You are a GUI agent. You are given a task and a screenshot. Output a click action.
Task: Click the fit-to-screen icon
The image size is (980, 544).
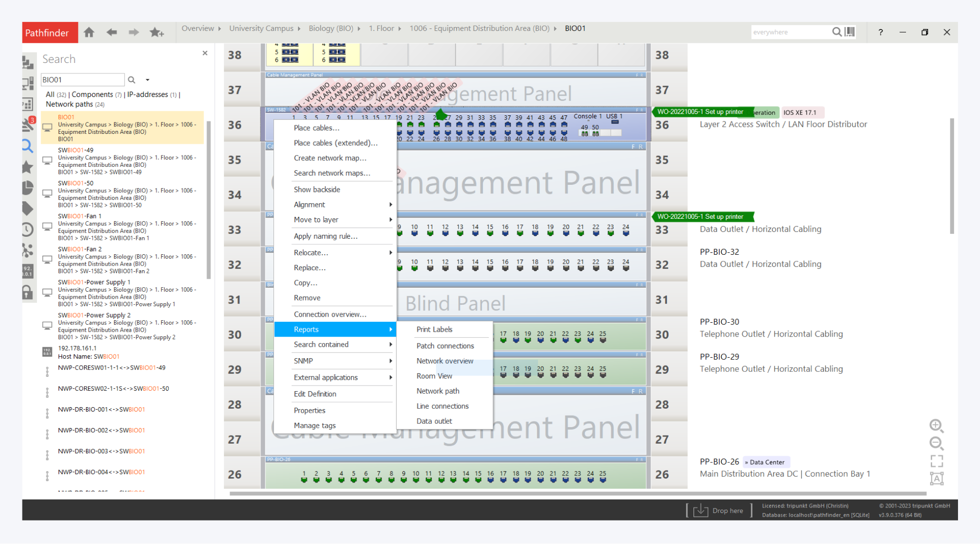click(x=936, y=461)
